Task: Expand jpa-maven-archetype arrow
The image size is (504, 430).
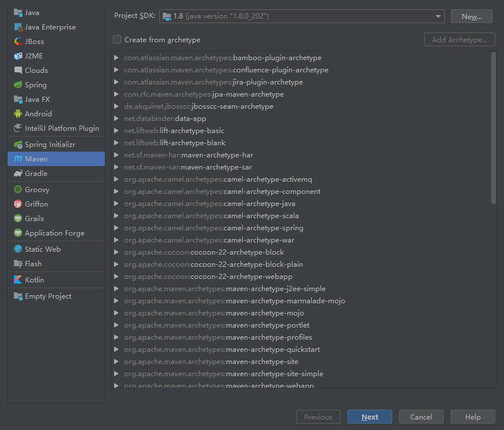Action: [x=116, y=94]
